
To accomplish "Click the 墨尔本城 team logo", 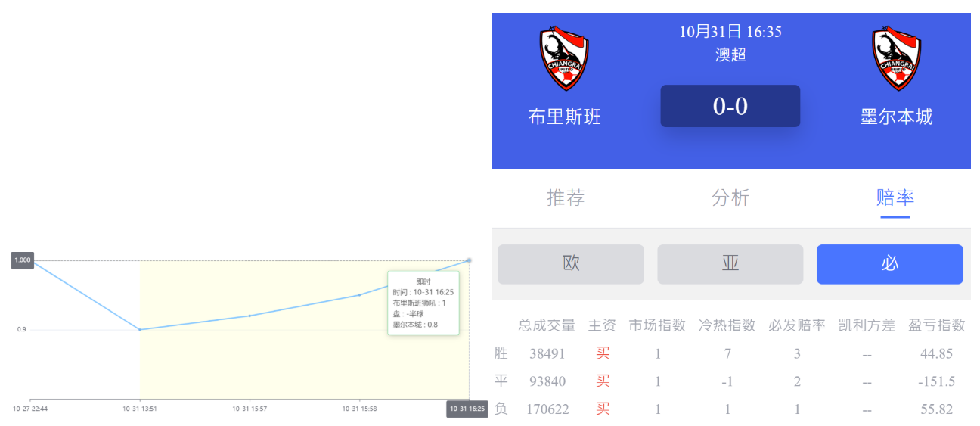I will [x=896, y=59].
